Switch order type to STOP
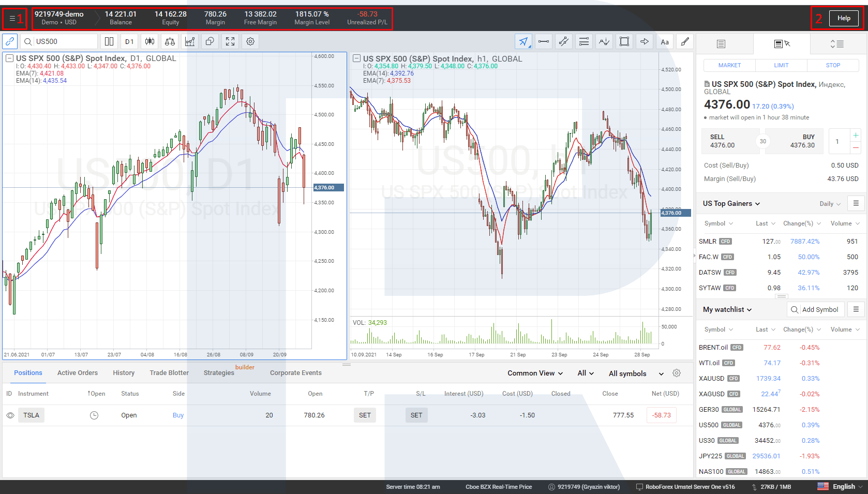The image size is (868, 494). [x=833, y=65]
